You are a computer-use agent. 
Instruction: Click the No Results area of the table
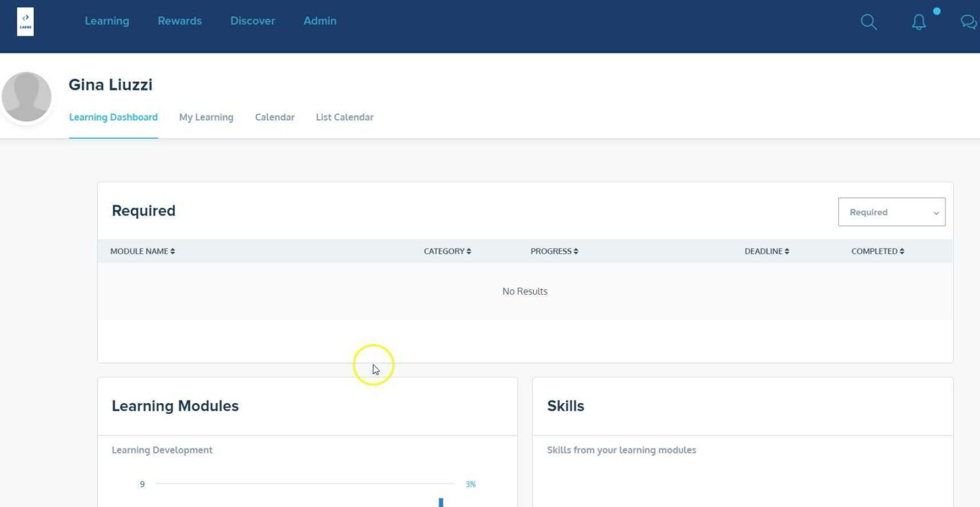pyautogui.click(x=524, y=291)
